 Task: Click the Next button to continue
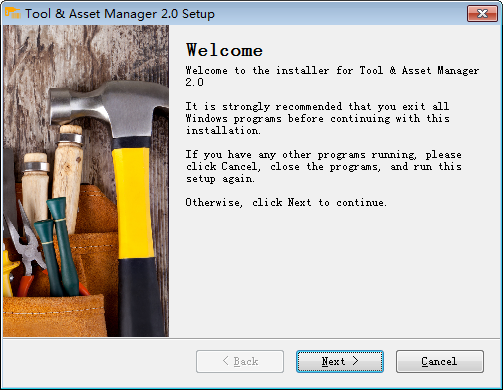coord(340,361)
